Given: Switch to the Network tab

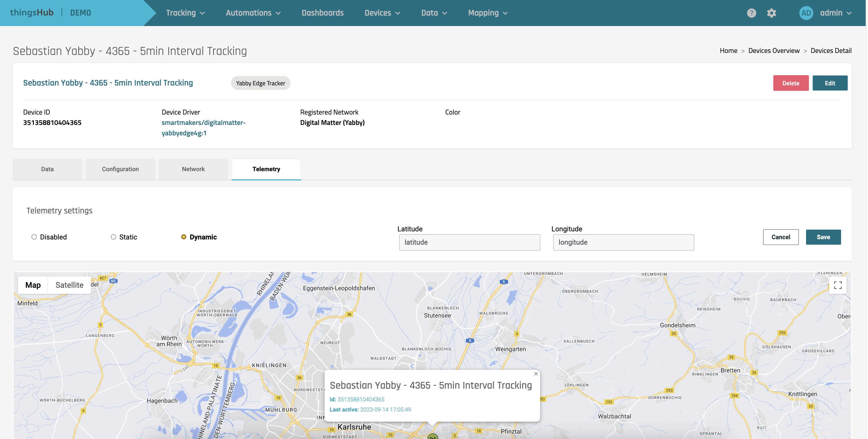Looking at the screenshot, I should tap(193, 169).
